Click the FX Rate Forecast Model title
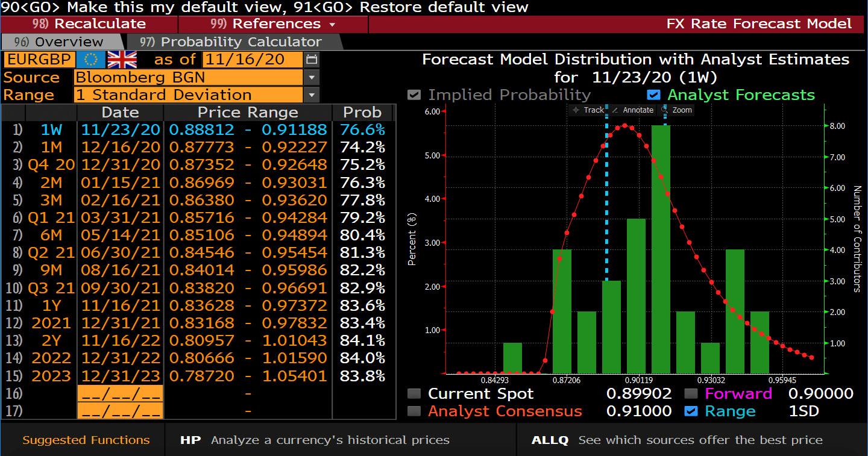This screenshot has height=456, width=868. [759, 24]
